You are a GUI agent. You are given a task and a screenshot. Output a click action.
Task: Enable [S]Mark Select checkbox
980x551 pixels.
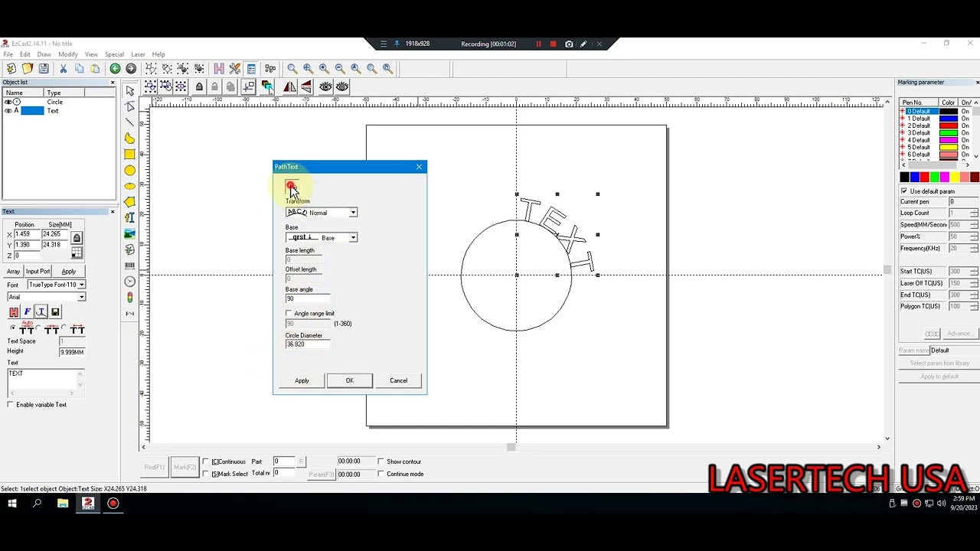point(205,474)
